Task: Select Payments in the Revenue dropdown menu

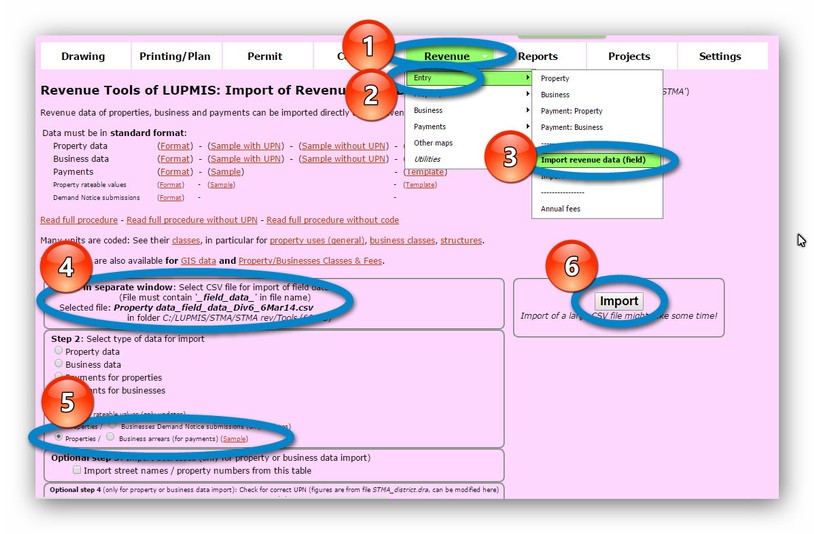Action: point(468,127)
